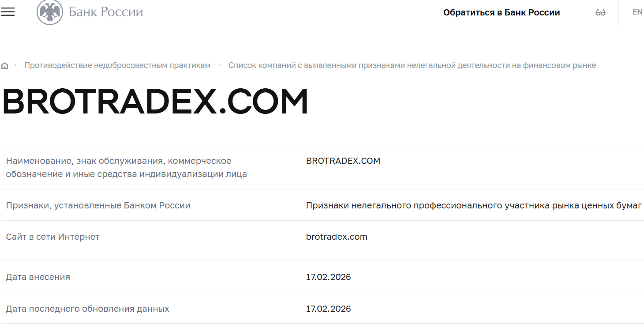Switch the site language to EN
This screenshot has height=325, width=644.
(637, 12)
